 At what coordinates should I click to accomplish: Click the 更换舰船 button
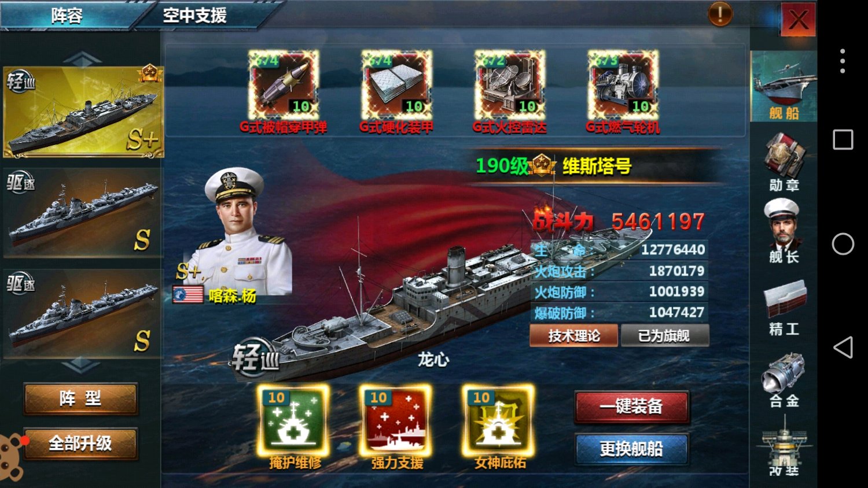point(631,449)
